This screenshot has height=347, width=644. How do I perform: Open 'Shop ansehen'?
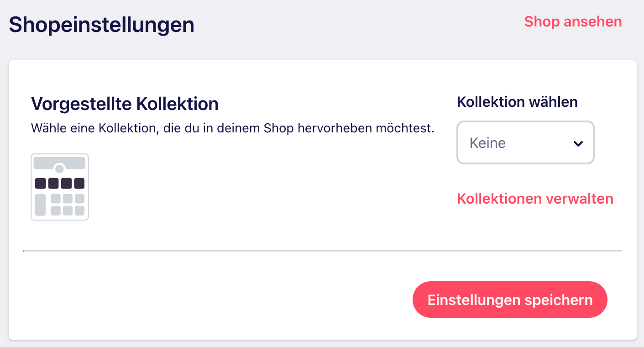573,21
